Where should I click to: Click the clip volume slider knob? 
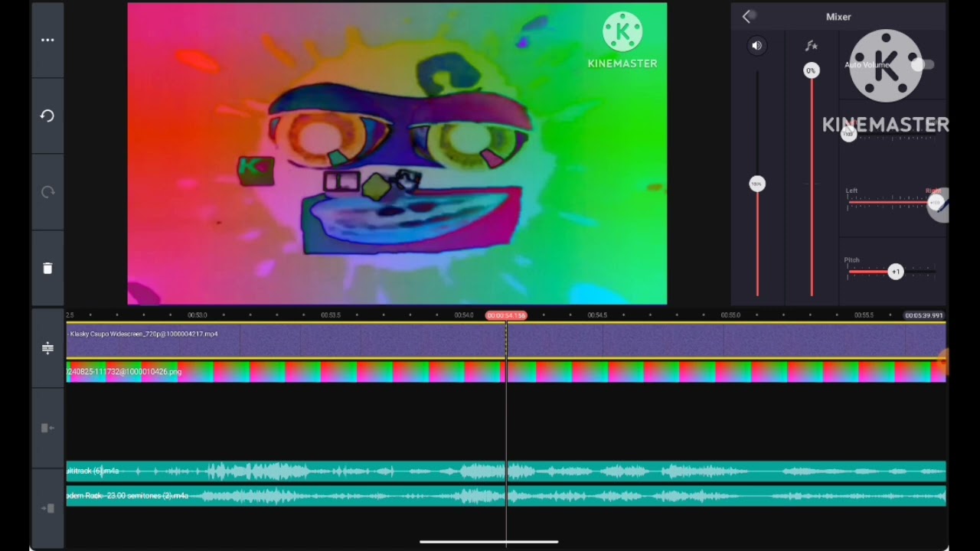[x=756, y=184]
